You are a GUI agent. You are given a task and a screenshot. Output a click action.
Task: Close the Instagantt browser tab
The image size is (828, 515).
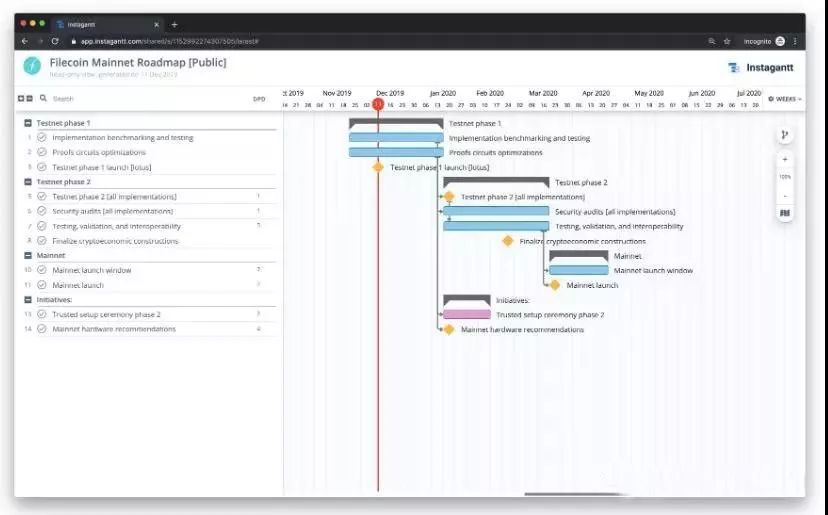click(156, 24)
